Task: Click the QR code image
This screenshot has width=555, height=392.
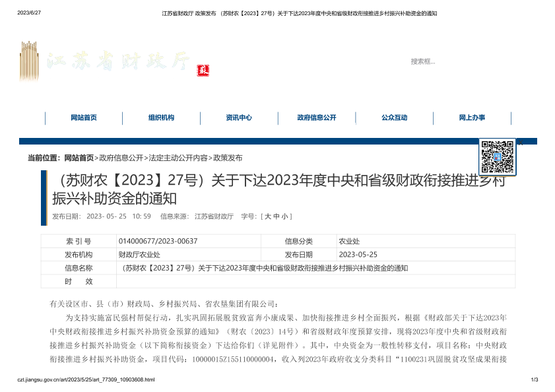Action: click(497, 156)
